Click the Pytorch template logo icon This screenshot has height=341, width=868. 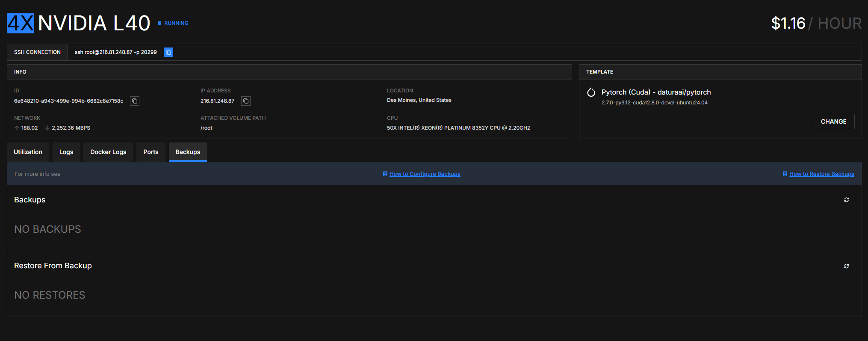pyautogui.click(x=591, y=92)
